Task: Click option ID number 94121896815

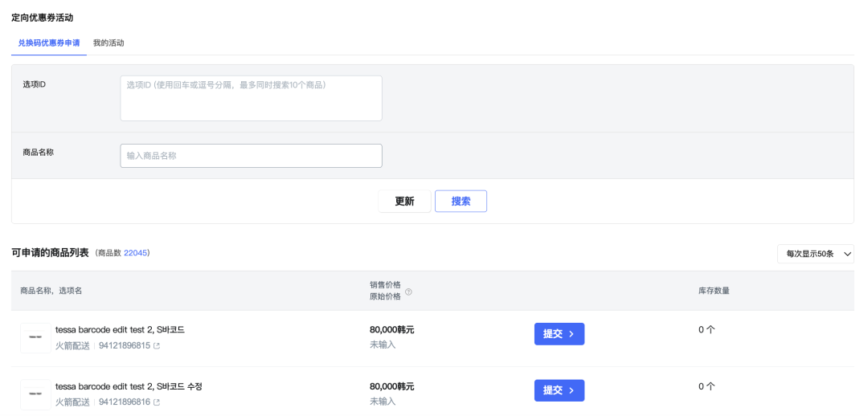Action: tap(124, 346)
